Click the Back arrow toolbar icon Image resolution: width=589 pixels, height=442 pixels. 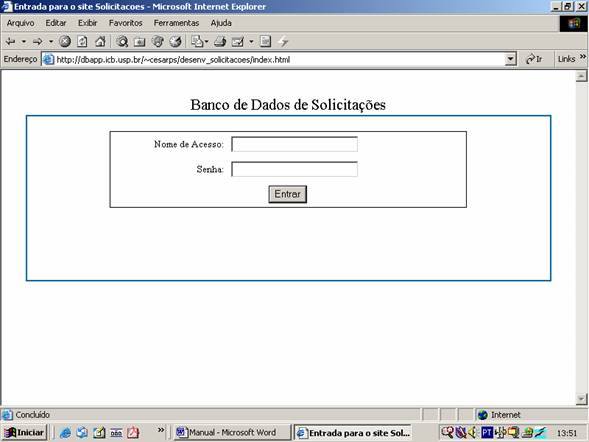click(x=11, y=41)
